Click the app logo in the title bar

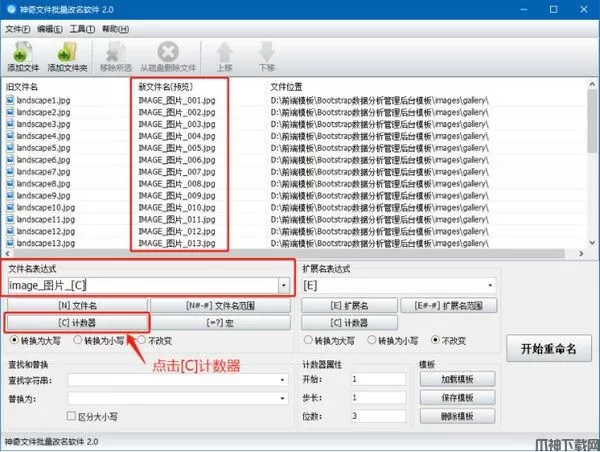click(x=11, y=9)
